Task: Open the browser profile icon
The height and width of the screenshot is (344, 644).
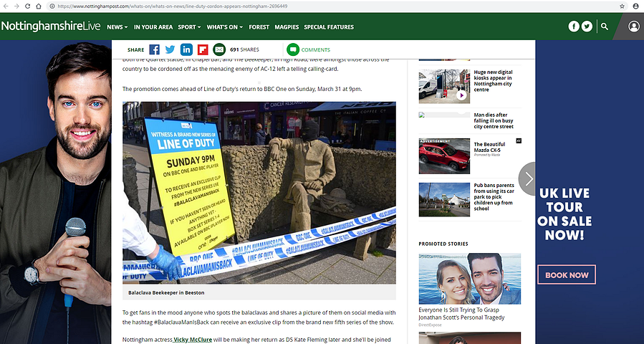Action: 636,6
